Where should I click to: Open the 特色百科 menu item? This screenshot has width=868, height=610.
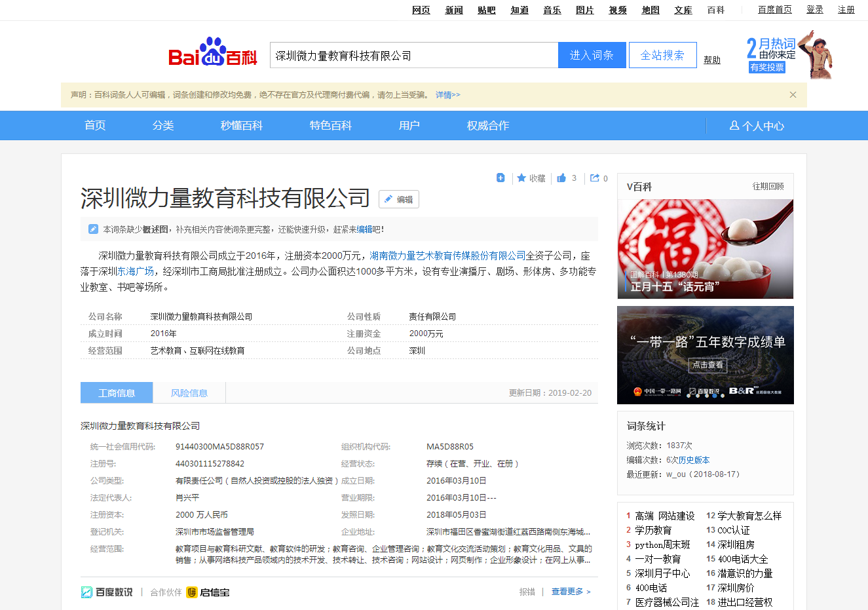pyautogui.click(x=331, y=125)
